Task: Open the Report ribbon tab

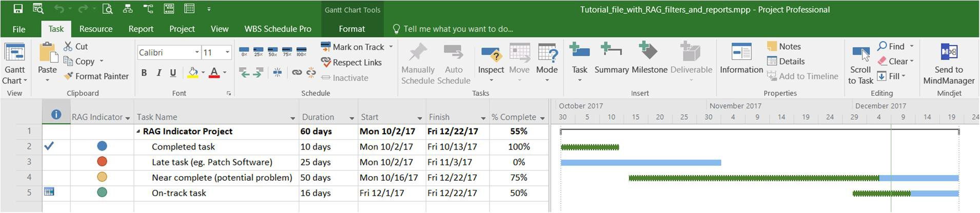Action: coord(141,29)
